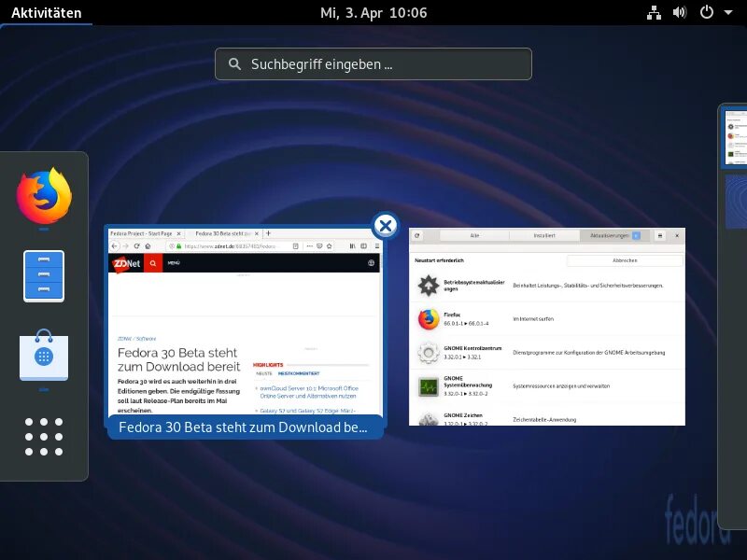Click Firefox home button
Image resolution: width=747 pixels, height=560 pixels.
point(148,246)
